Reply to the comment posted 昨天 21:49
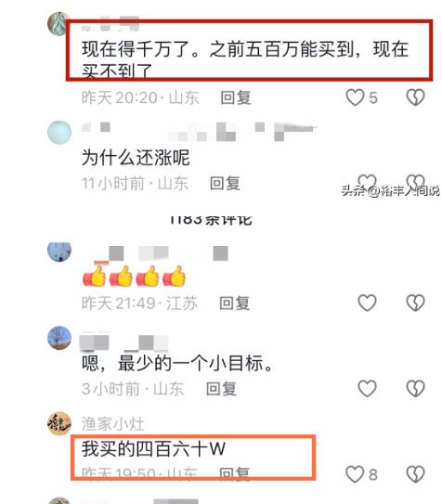 [x=234, y=304]
